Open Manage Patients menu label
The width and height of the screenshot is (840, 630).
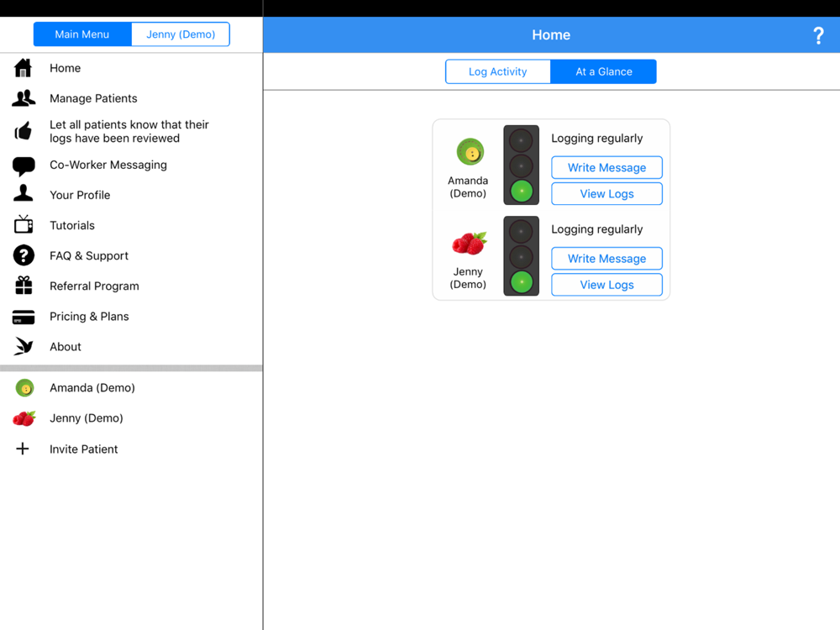point(93,98)
